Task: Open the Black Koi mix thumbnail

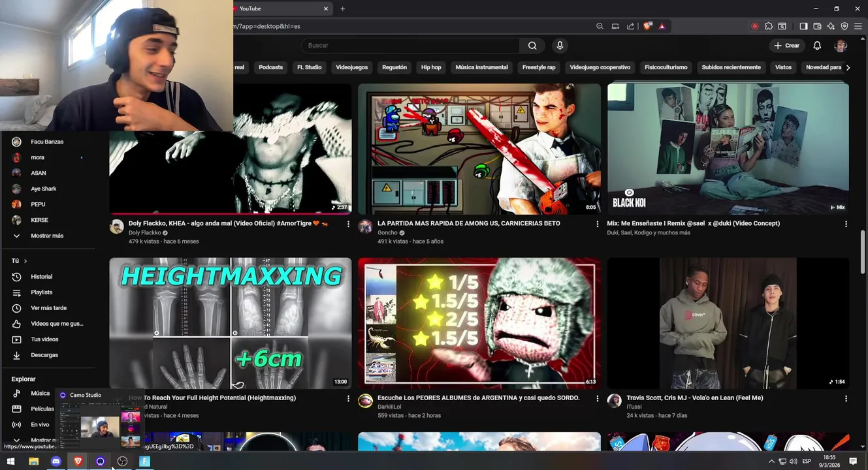Action: (728, 149)
